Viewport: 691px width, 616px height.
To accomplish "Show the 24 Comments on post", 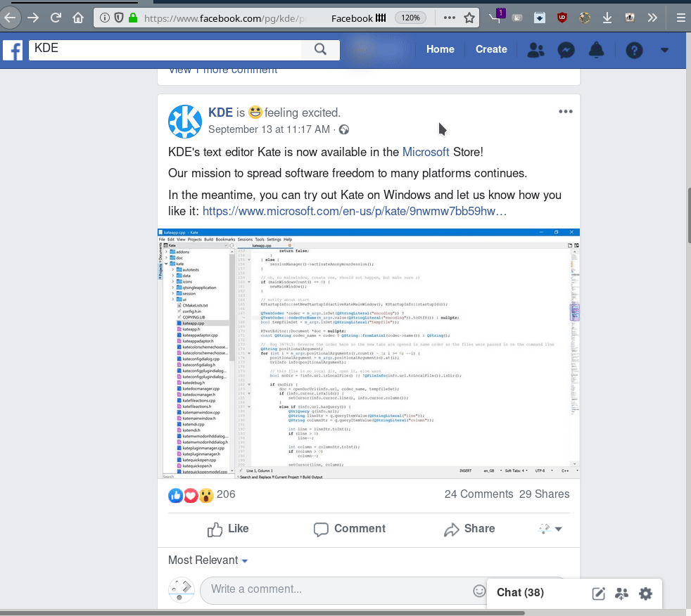I will pyautogui.click(x=478, y=494).
